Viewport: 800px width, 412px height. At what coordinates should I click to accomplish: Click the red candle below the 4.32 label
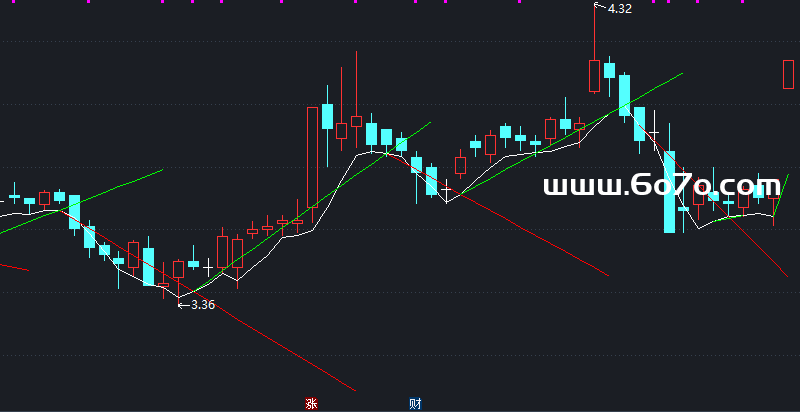[x=595, y=76]
